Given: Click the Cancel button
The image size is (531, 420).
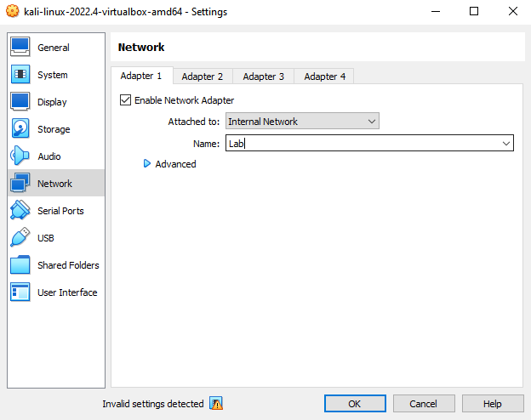Looking at the screenshot, I should pos(423,404).
